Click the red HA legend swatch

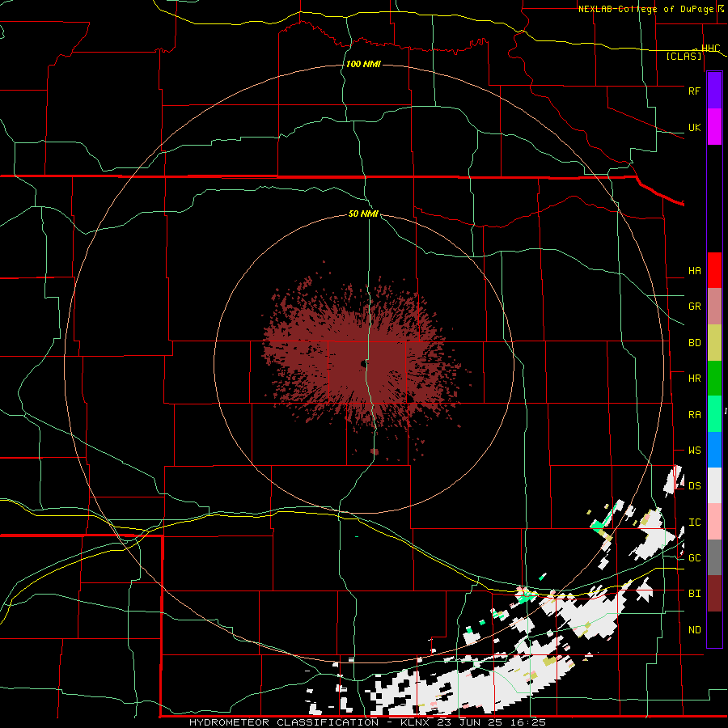point(714,270)
